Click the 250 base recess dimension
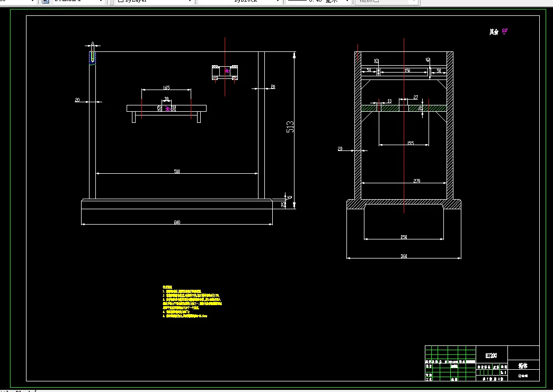Image resolution: width=553 pixels, height=392 pixels. [404, 237]
